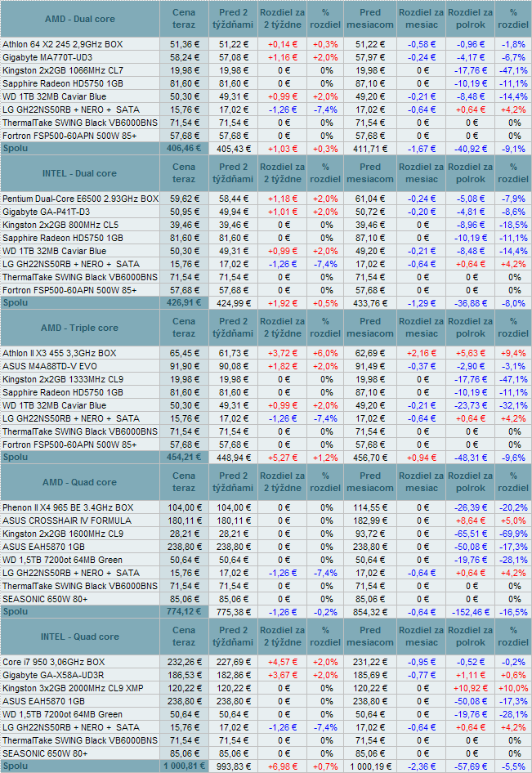Screen dimensions: 532x773
Task: Click the red percentage "+9,4%"
Action: click(x=513, y=353)
